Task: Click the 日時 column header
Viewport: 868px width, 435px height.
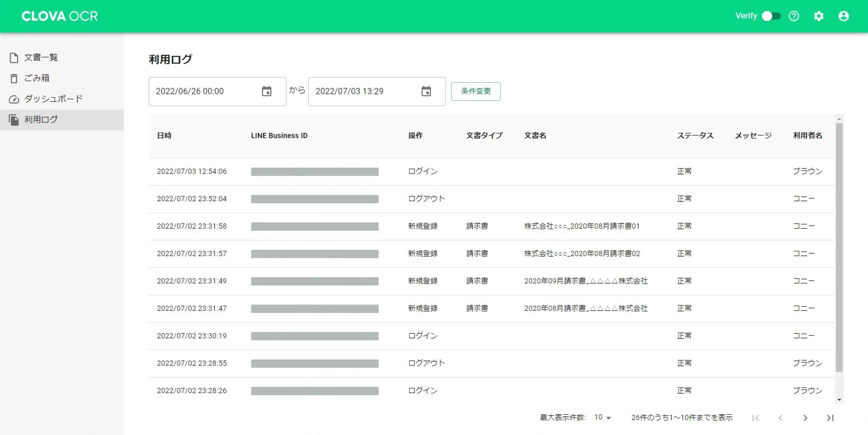Action: click(164, 136)
